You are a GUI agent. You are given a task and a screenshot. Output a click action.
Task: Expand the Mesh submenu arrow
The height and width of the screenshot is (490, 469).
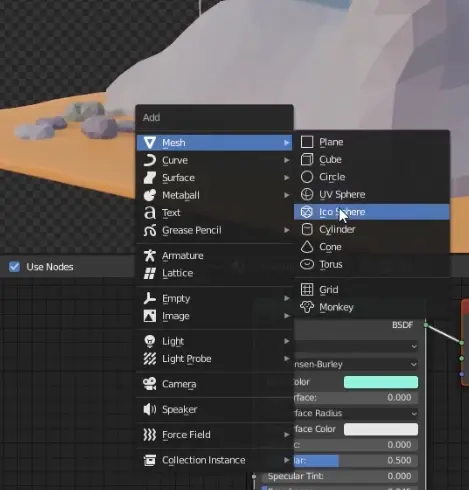pyautogui.click(x=287, y=143)
